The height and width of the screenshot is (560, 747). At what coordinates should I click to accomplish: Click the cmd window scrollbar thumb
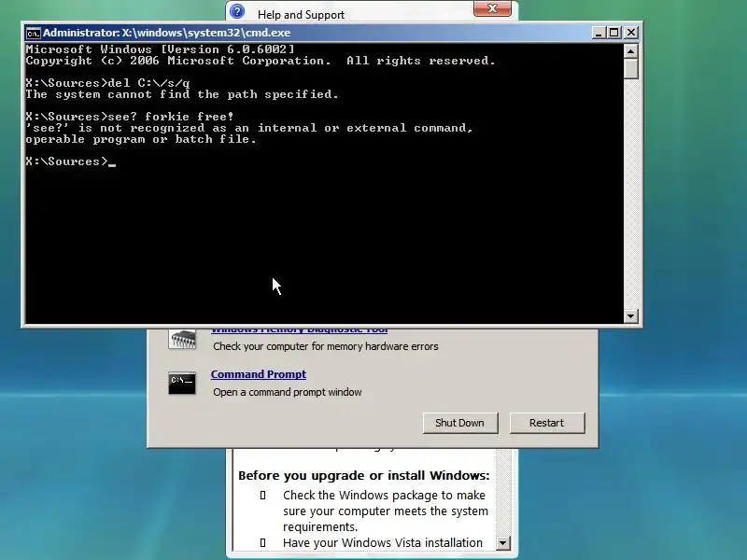point(631,68)
